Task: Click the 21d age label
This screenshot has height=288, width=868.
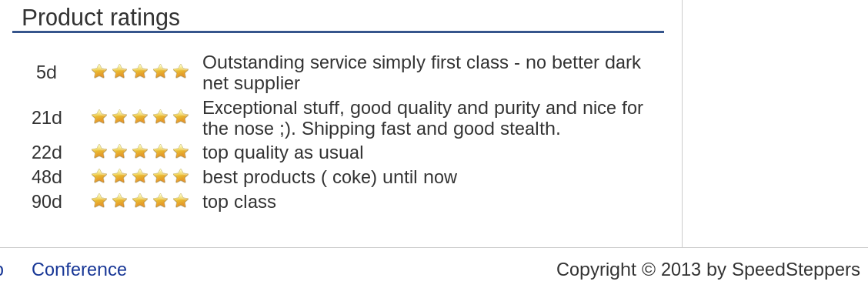Action: (46, 118)
